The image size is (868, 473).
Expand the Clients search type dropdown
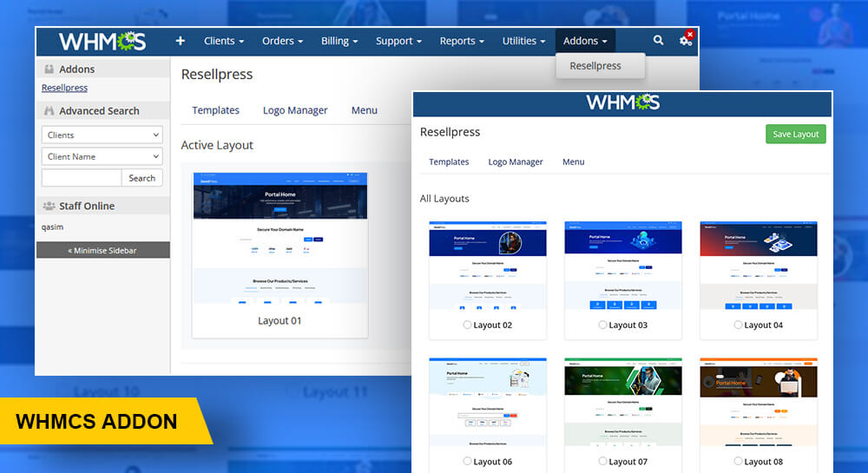tap(102, 135)
